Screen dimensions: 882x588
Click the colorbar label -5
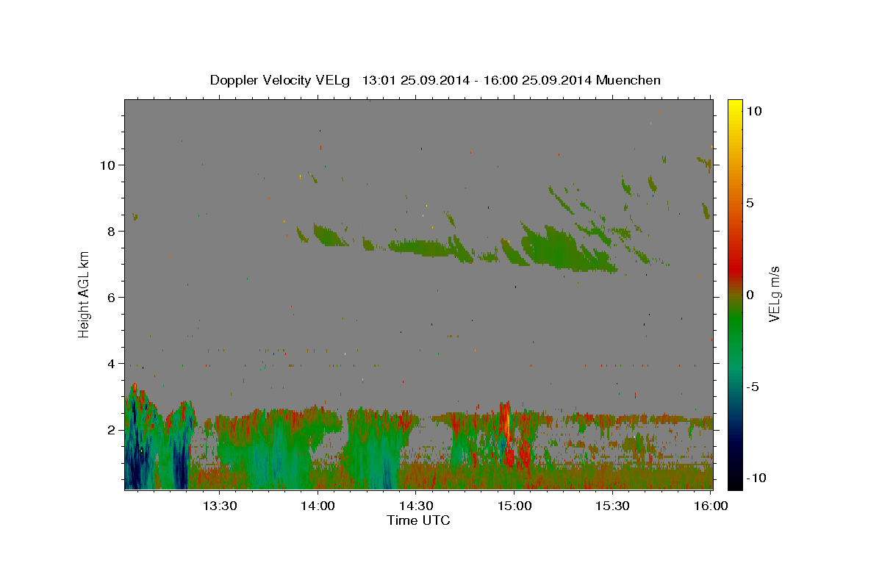(753, 387)
